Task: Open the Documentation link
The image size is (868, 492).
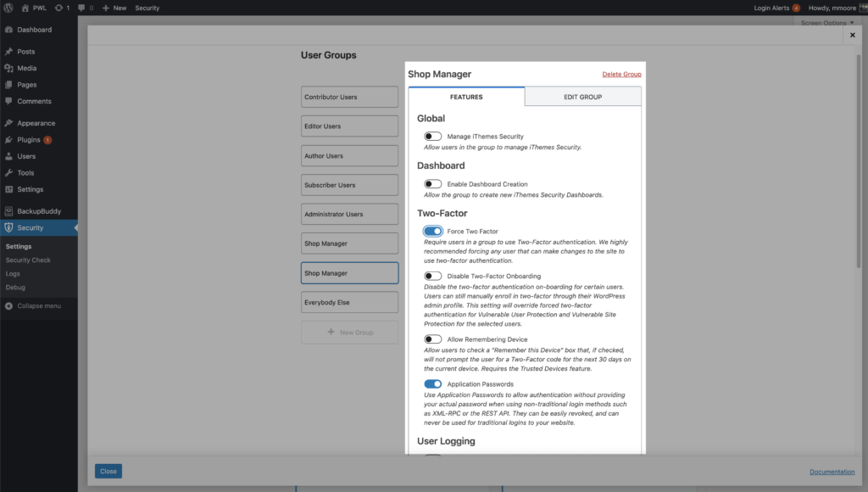Action: pyautogui.click(x=832, y=472)
